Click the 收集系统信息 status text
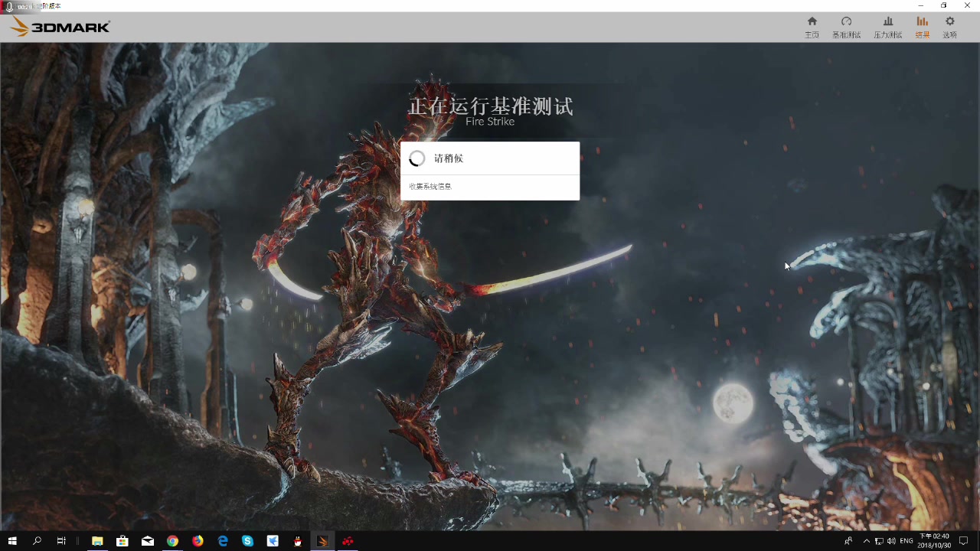Image resolution: width=980 pixels, height=551 pixels. point(430,187)
